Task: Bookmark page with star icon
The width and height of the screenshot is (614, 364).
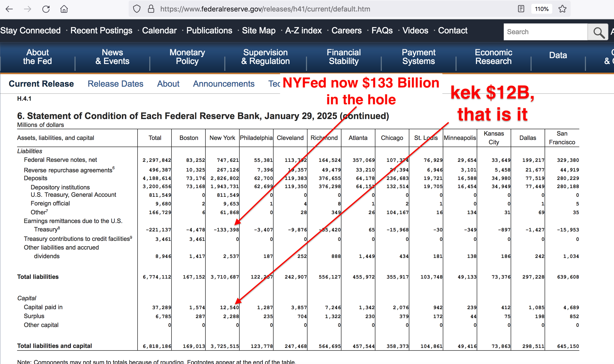Action: pos(562,9)
